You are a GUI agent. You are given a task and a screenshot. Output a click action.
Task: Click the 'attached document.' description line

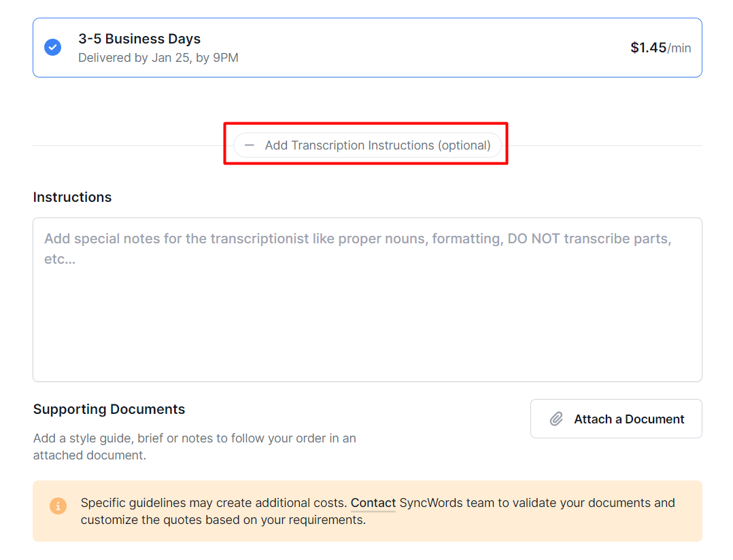(90, 455)
